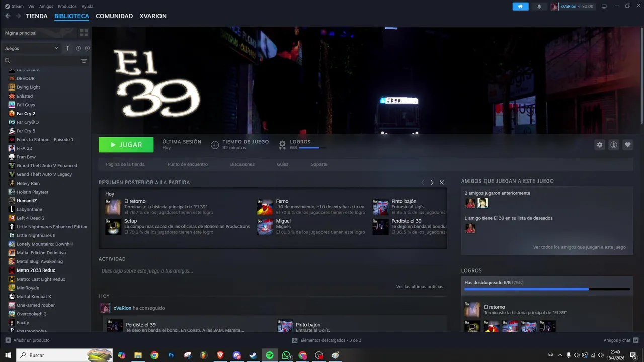The width and height of the screenshot is (644, 362).
Task: Open Guías link
Action: (x=282, y=164)
